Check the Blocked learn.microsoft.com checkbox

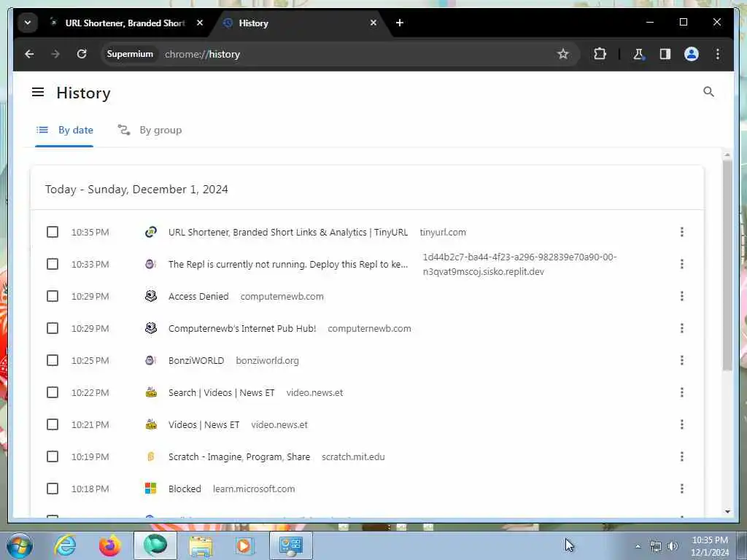[x=53, y=489]
